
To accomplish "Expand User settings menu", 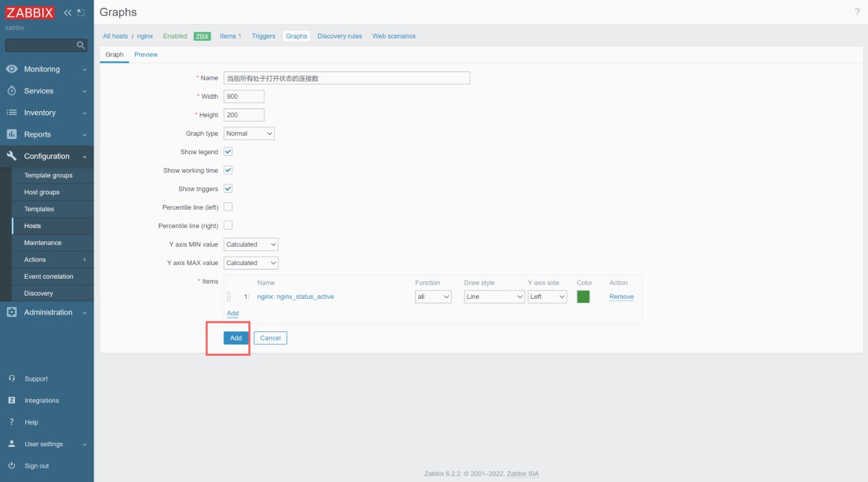I will point(85,444).
